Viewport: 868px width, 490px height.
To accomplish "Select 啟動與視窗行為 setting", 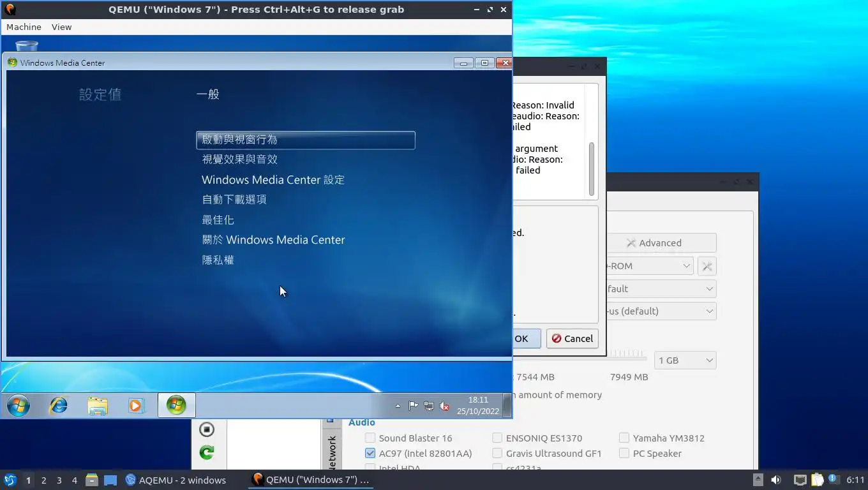I will coord(306,140).
